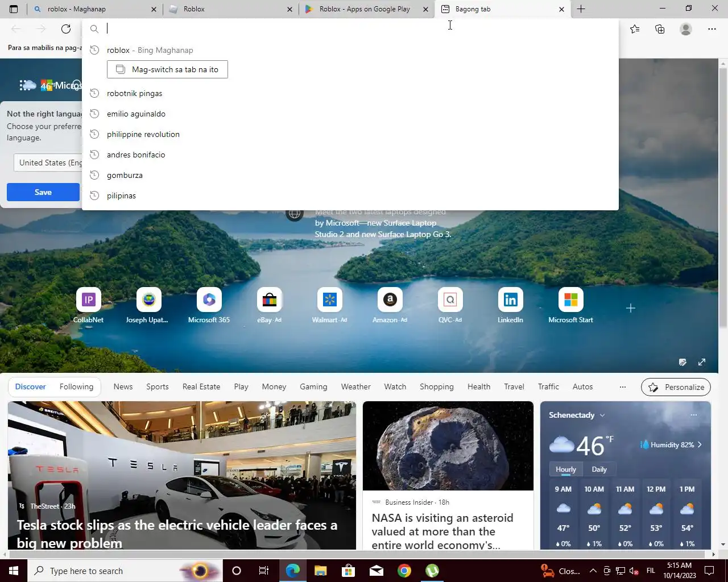Screen dimensions: 728x582
Task: Show hidden system tray icons
Action: 593,571
